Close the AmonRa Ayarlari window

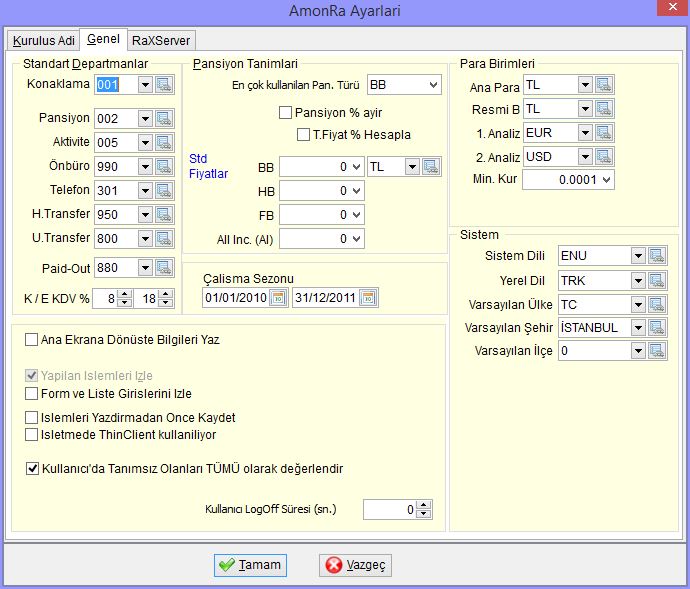coord(673,7)
